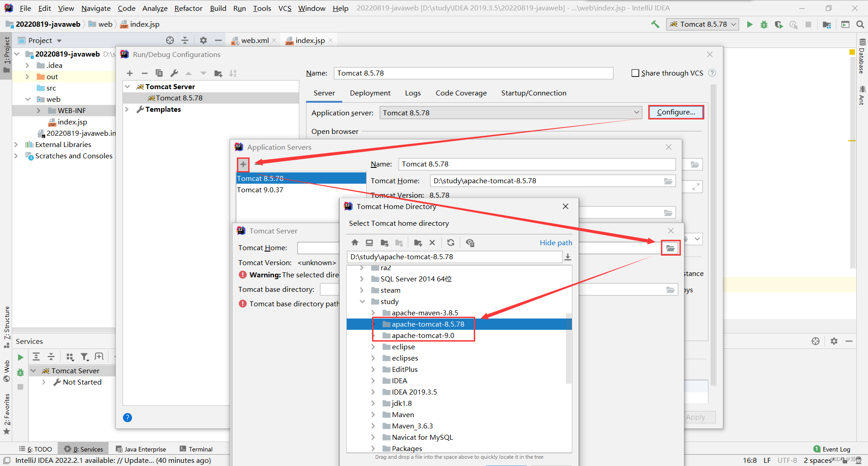Select index.jsp in the Project tree
Viewport: 868px width, 466px height.
coord(72,122)
